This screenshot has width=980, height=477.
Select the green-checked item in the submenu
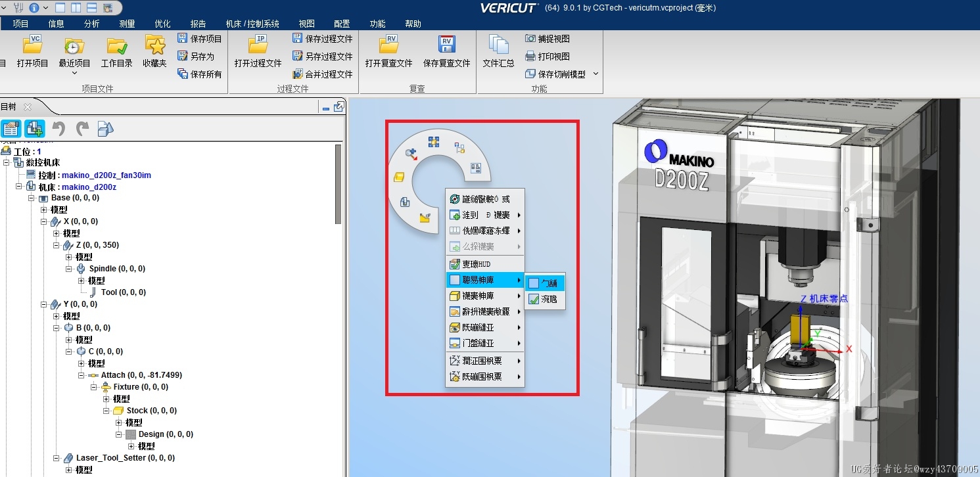546,300
